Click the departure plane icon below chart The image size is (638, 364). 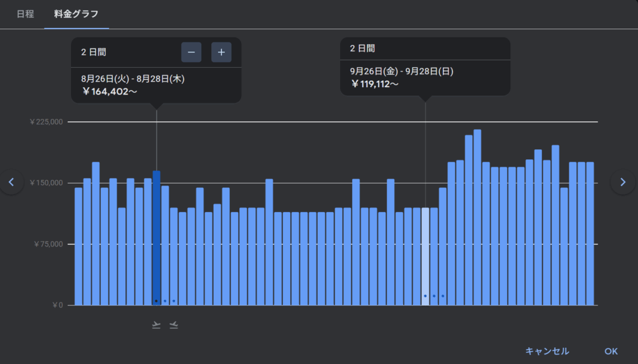point(156,325)
